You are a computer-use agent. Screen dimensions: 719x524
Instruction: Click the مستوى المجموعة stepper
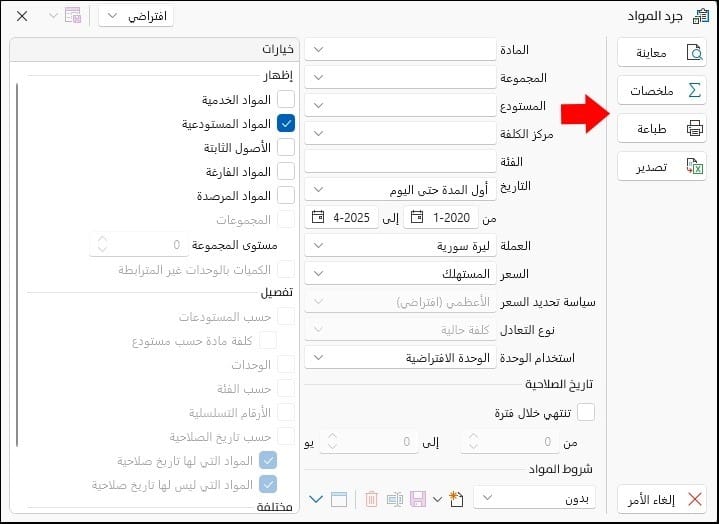[139, 245]
